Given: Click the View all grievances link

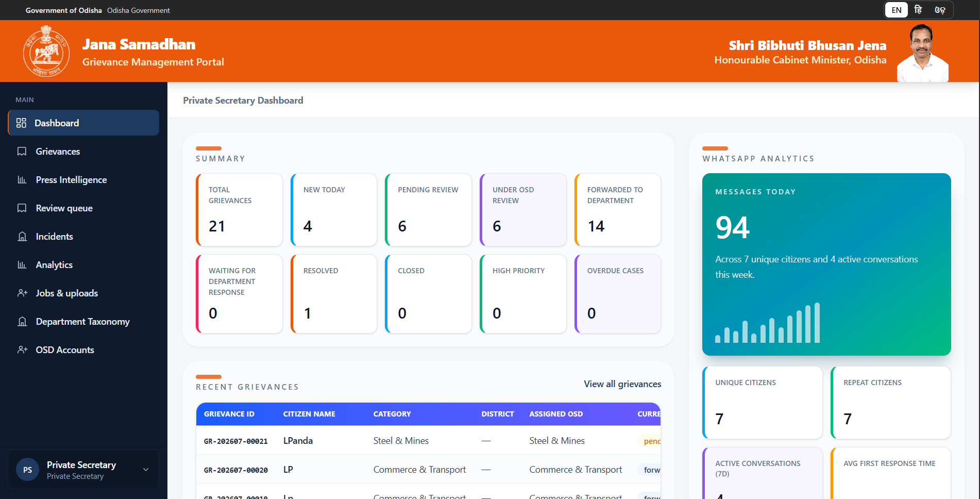Looking at the screenshot, I should (x=622, y=384).
